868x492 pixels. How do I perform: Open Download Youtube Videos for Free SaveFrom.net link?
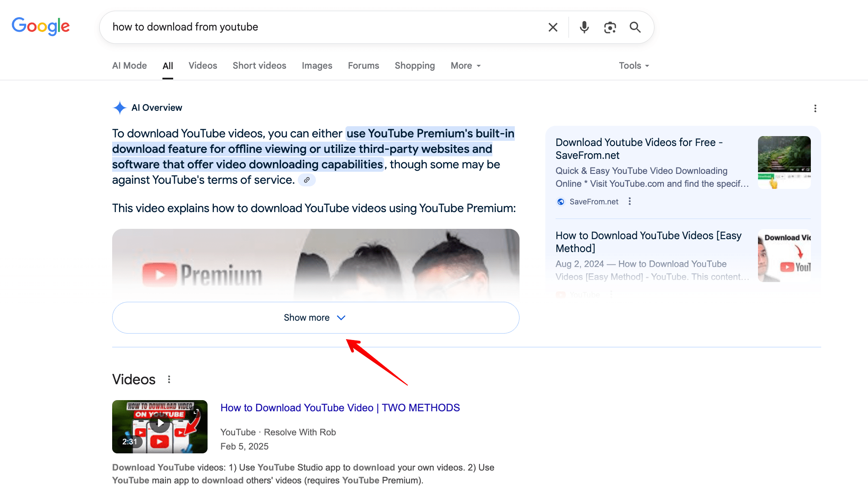639,149
